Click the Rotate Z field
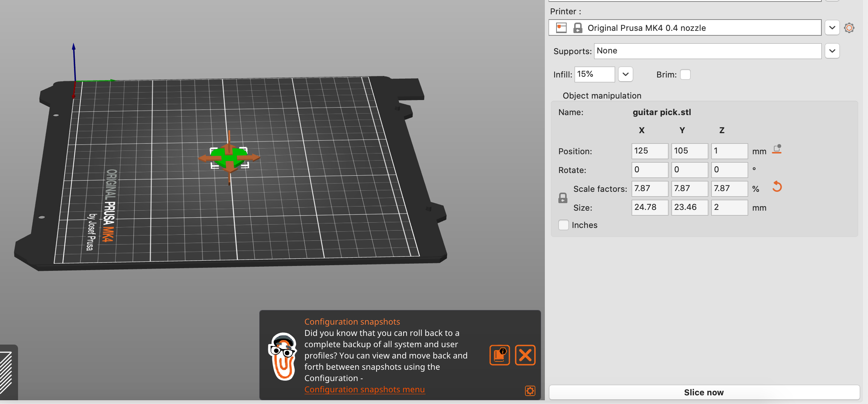Image resolution: width=868 pixels, height=404 pixels. (x=730, y=170)
